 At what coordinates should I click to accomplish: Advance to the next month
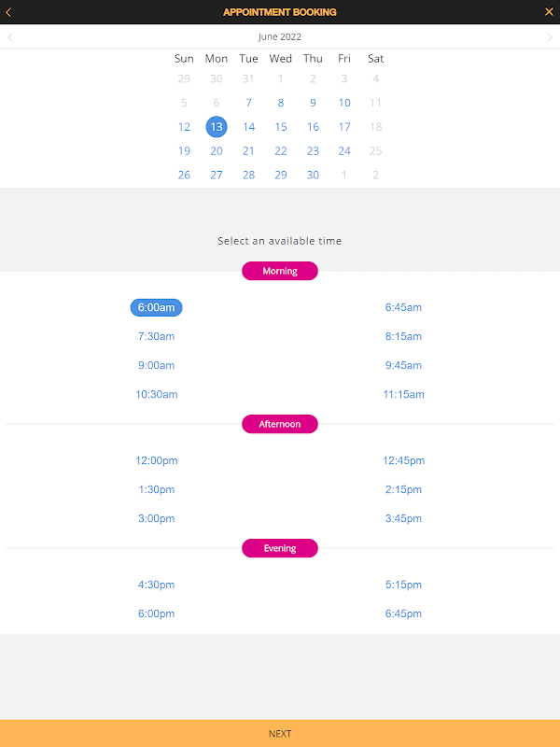pos(550,37)
